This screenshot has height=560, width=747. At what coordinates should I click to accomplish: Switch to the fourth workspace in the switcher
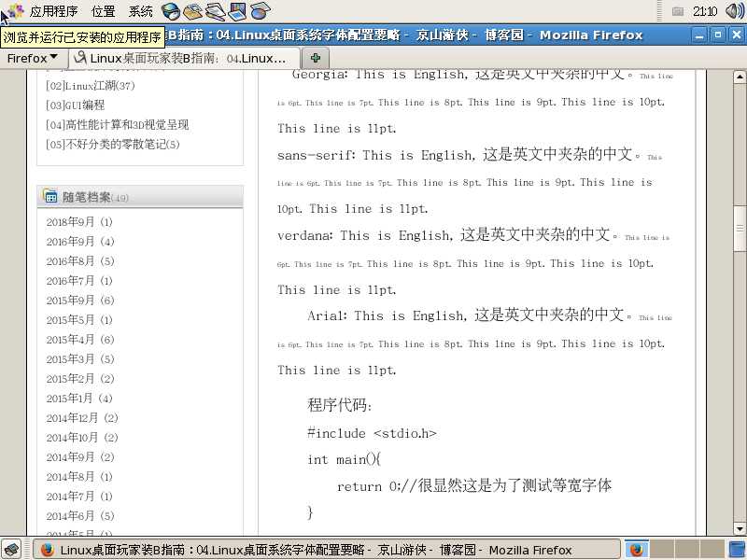712,550
